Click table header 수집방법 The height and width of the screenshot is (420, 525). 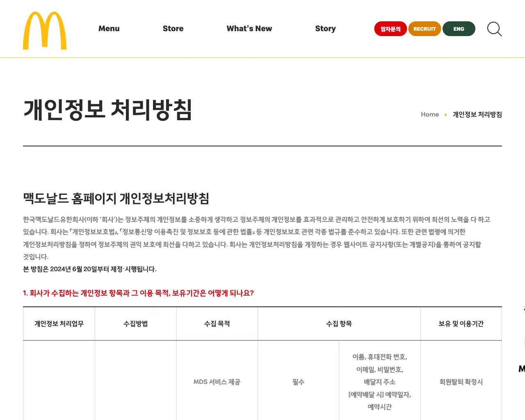[136, 324]
